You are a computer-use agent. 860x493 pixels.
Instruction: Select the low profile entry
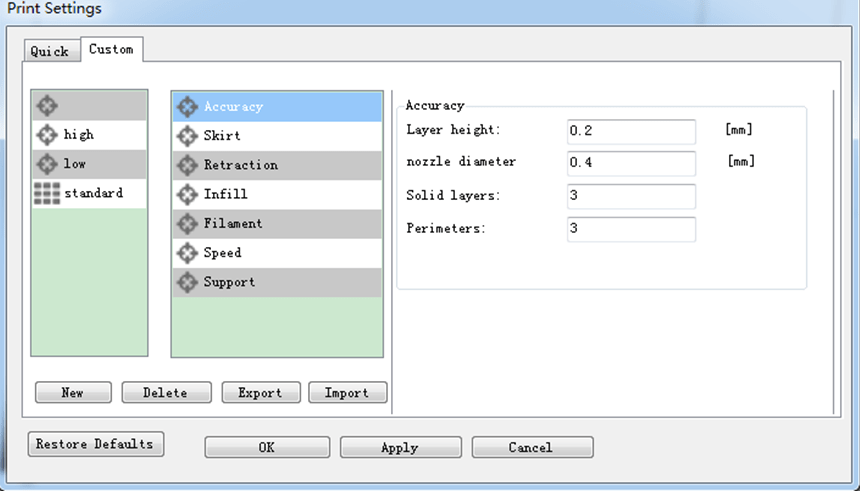coord(89,164)
